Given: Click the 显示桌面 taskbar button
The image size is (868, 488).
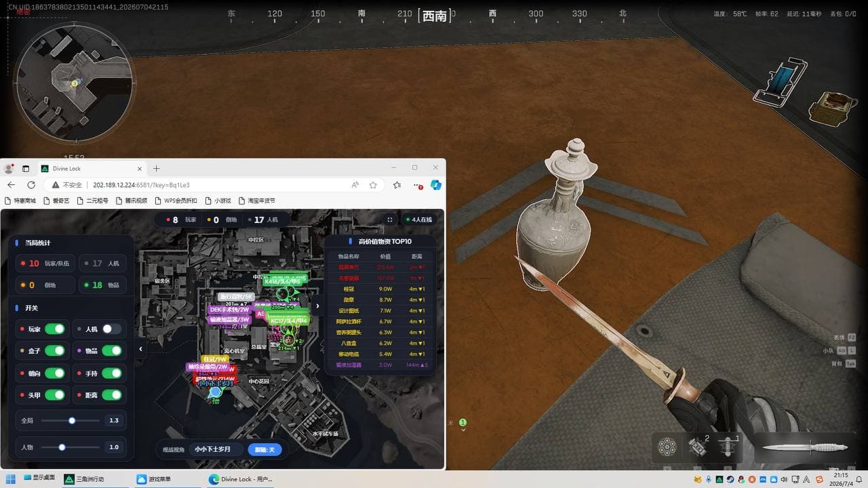Looking at the screenshot, I should coord(39,479).
